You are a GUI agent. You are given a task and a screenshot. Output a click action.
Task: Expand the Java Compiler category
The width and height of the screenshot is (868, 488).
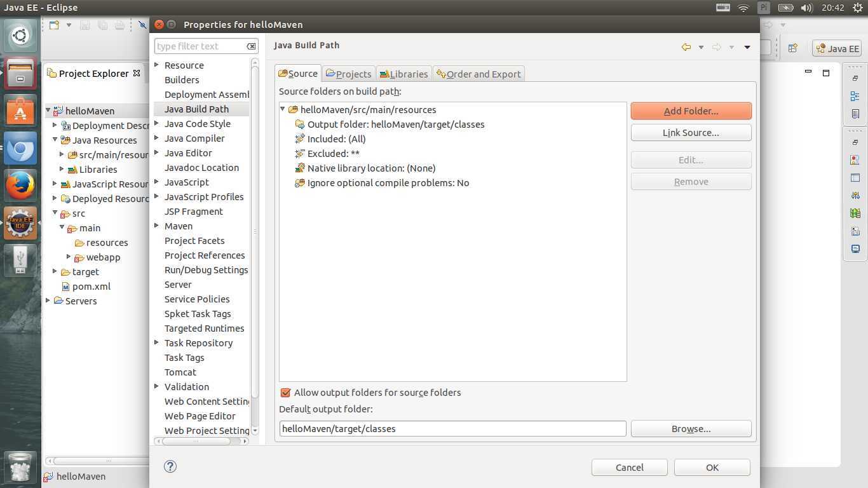click(157, 138)
